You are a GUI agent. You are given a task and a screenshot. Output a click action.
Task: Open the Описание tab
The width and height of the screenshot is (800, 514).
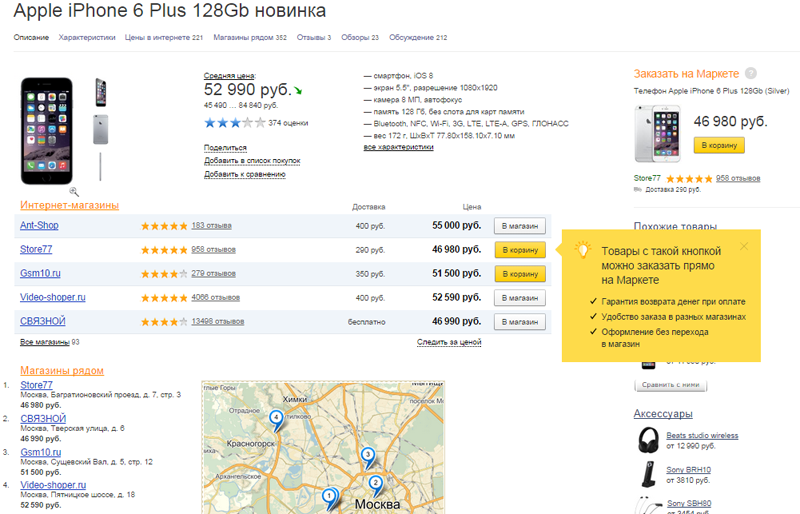tap(31, 37)
